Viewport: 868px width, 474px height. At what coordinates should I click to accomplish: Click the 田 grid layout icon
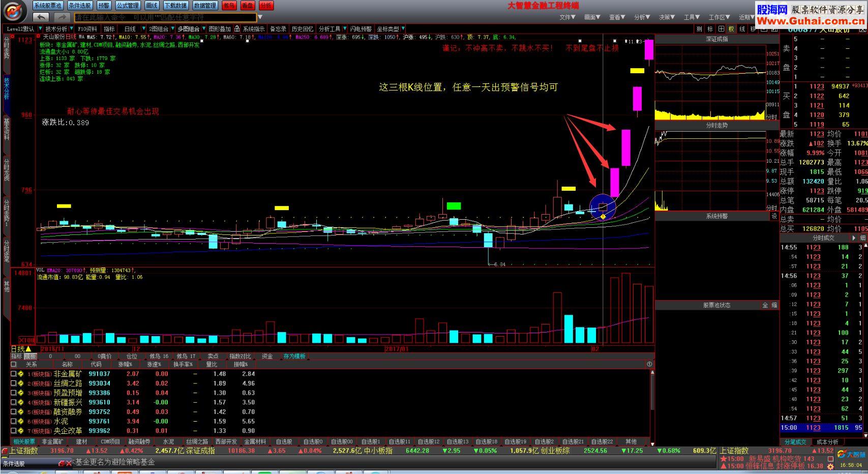tap(721, 29)
